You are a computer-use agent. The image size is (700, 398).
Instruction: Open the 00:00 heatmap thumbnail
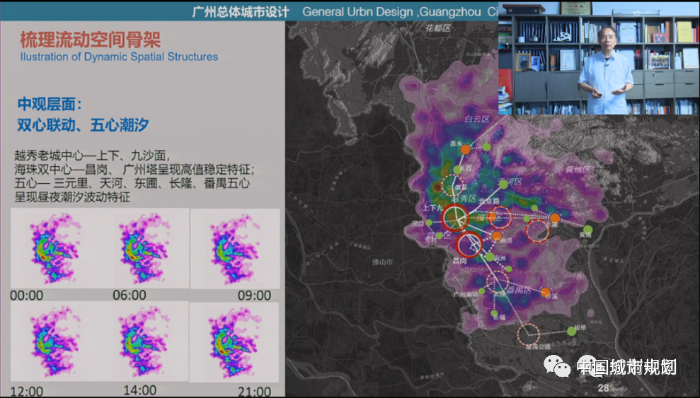click(x=54, y=248)
